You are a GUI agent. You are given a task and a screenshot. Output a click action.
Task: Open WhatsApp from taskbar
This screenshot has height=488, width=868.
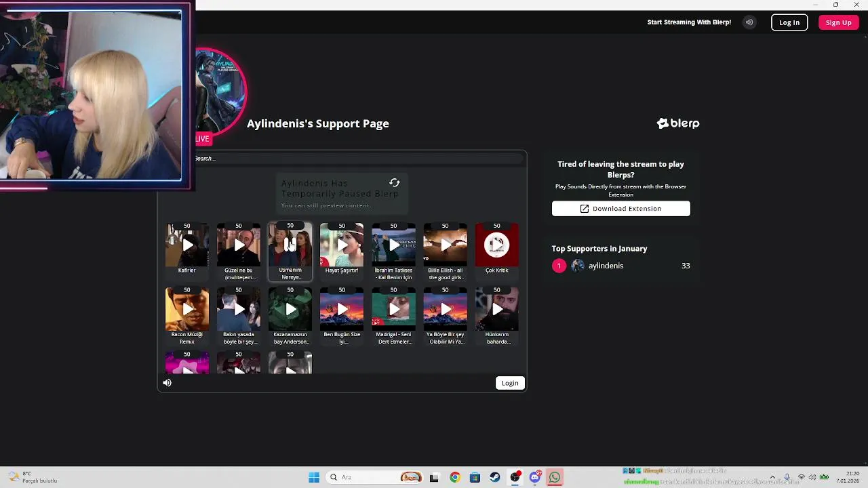(x=555, y=477)
